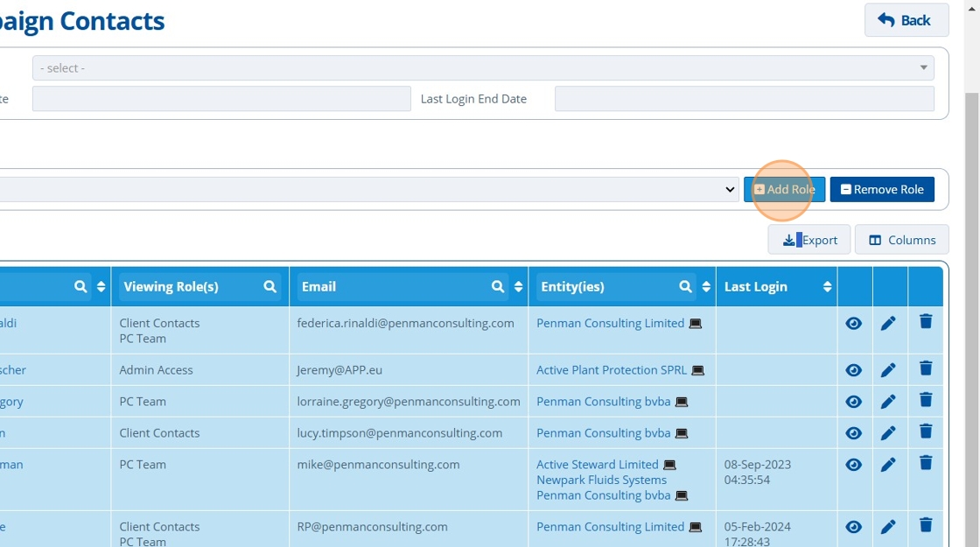
Task: Open the role selection dropdown beside Add Role
Action: (368, 189)
